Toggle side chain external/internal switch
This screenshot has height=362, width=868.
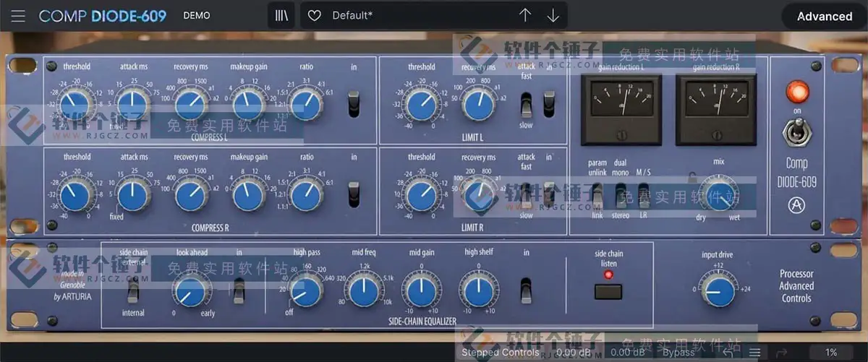132,290
